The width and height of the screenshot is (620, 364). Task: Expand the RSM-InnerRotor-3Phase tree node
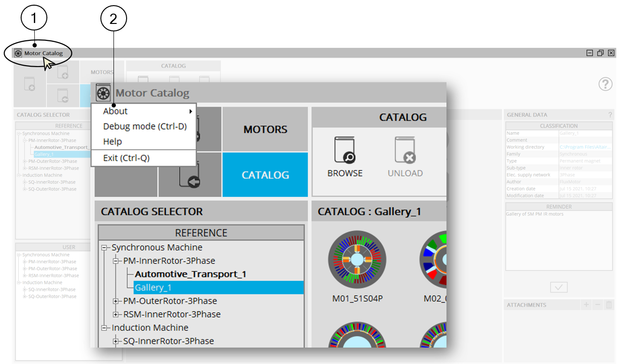pyautogui.click(x=116, y=314)
